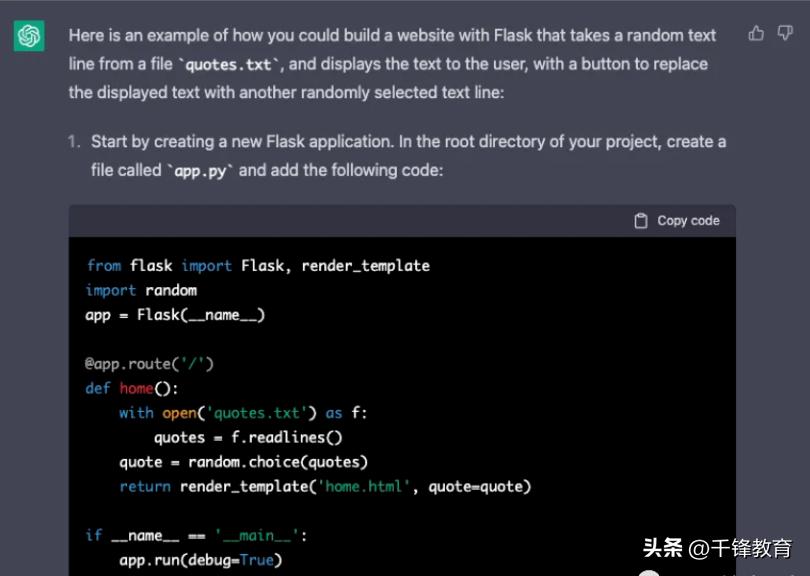Screen dimensions: 810x576
Task: Click the "from flask import" code line
Action: tap(257, 266)
